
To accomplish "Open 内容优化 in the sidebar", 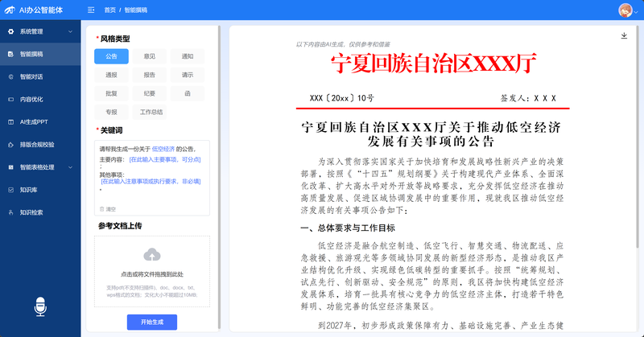I will point(40,100).
